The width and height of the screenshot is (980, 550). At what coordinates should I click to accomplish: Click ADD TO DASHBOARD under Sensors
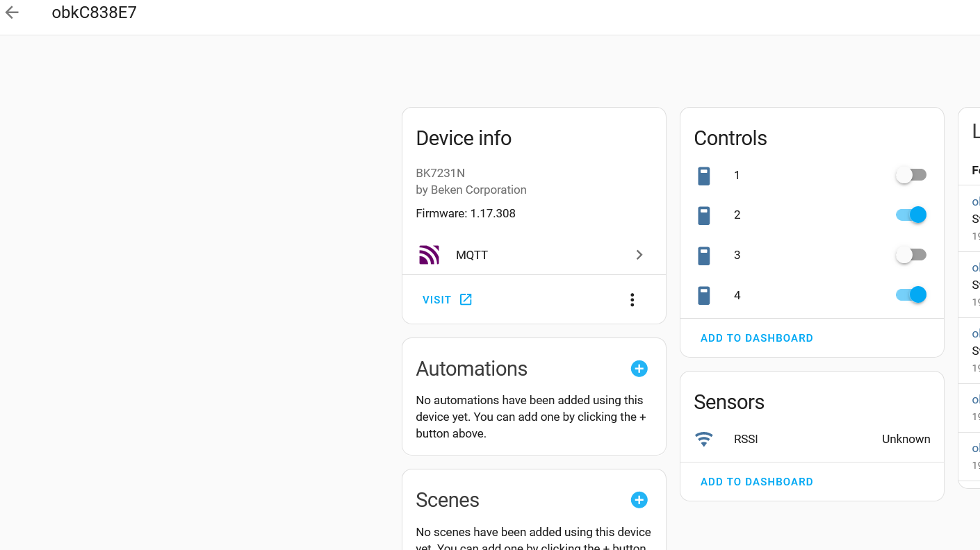pos(756,482)
